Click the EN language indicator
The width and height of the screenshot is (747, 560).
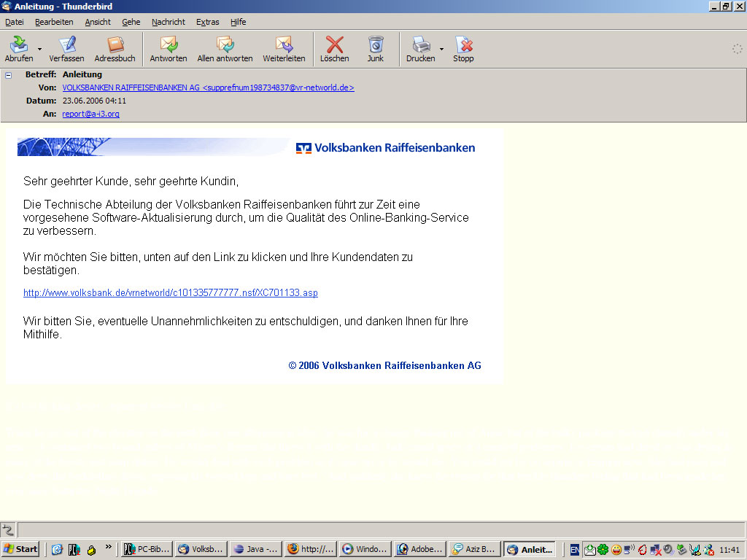(575, 550)
